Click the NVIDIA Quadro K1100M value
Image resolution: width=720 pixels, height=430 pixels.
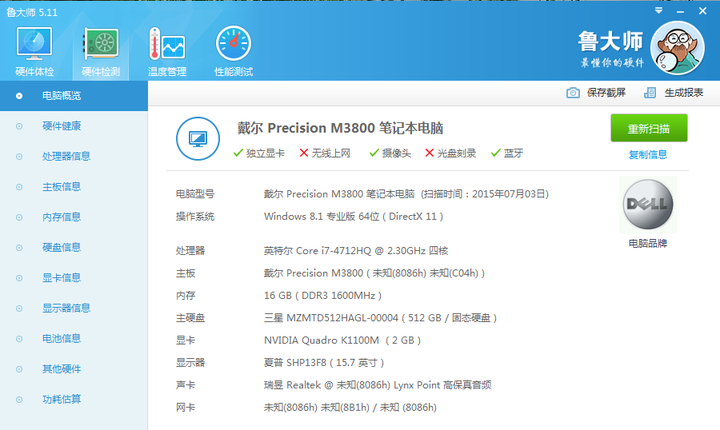coord(343,340)
